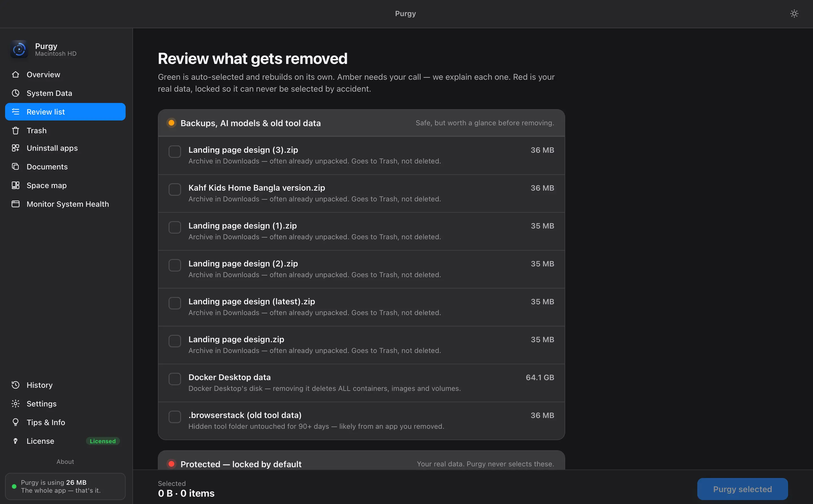Click the Tips & Info lightbulb icon
The width and height of the screenshot is (813, 504).
15,422
